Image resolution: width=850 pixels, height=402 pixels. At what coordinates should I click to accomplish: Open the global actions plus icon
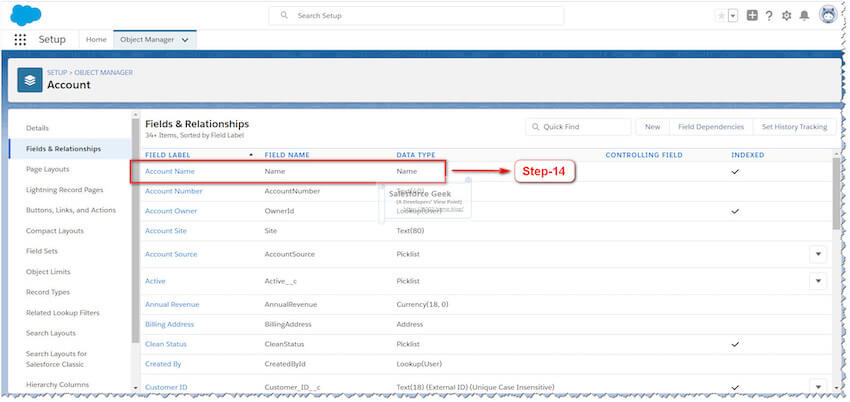point(752,15)
